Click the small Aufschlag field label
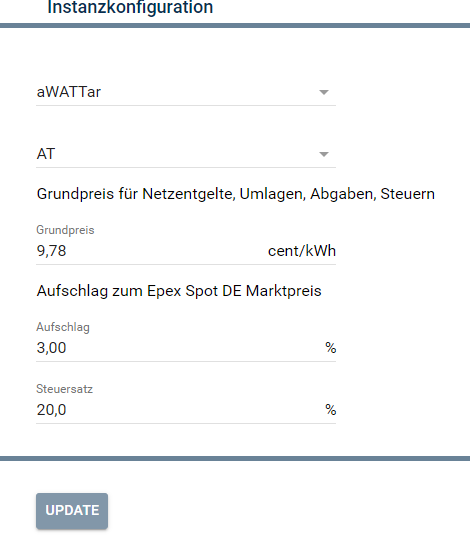 [x=63, y=327]
